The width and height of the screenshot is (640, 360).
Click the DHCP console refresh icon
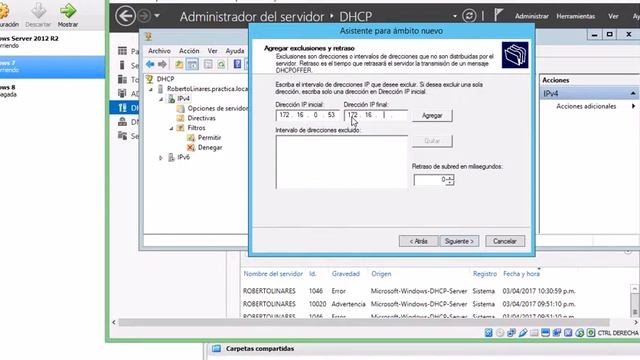pos(221,64)
